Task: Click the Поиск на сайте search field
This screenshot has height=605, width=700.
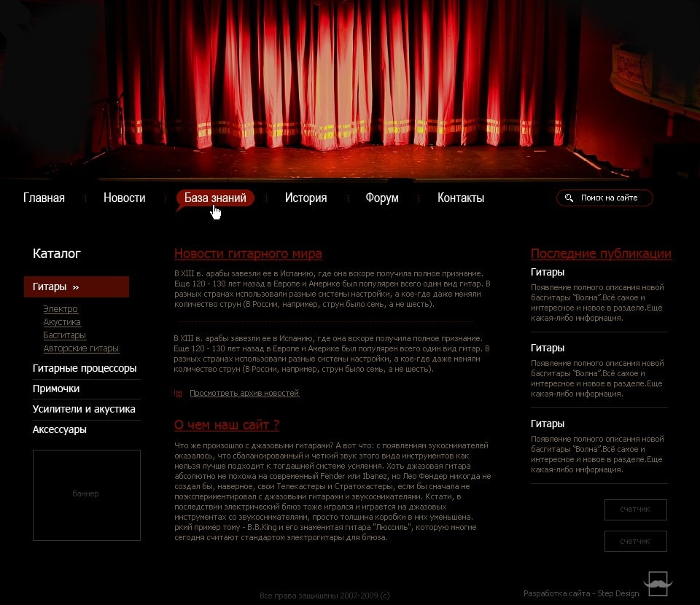Action: [x=604, y=198]
